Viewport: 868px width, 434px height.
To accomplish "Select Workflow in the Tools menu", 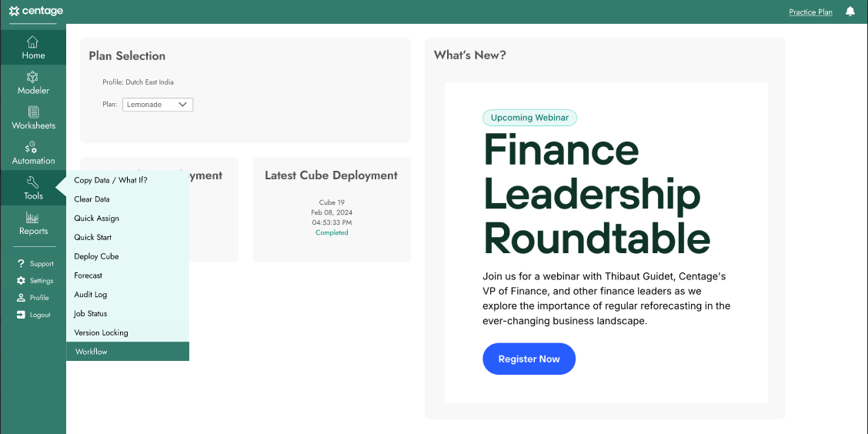I will pyautogui.click(x=127, y=352).
